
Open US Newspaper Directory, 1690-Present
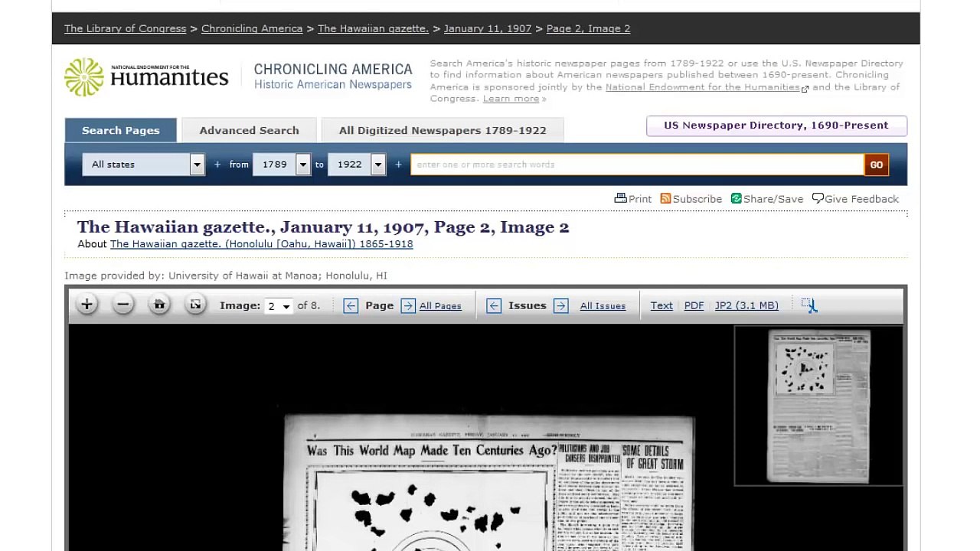tap(776, 126)
